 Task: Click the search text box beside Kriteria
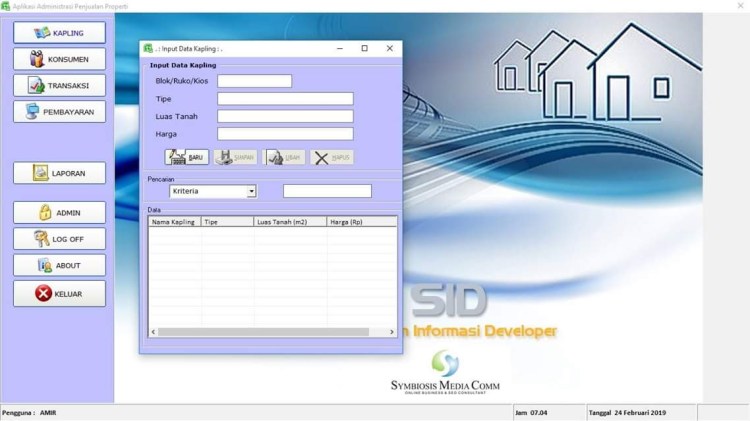pos(327,191)
